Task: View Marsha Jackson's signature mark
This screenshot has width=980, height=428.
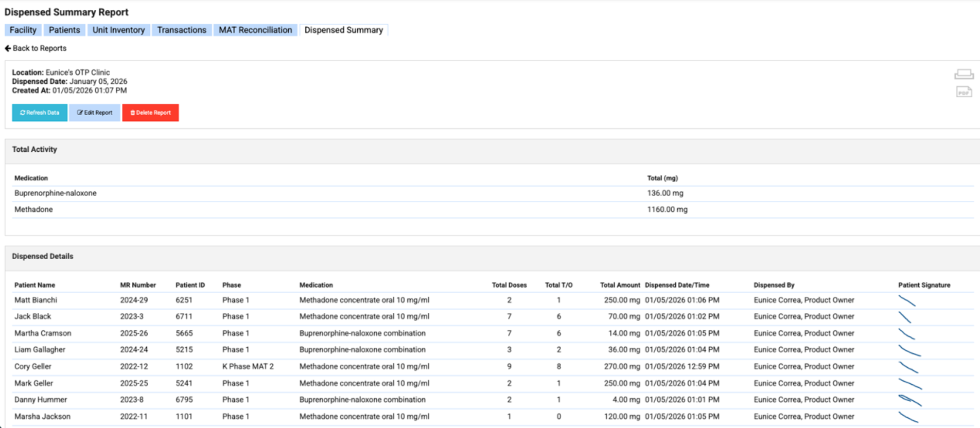Action: [x=908, y=417]
